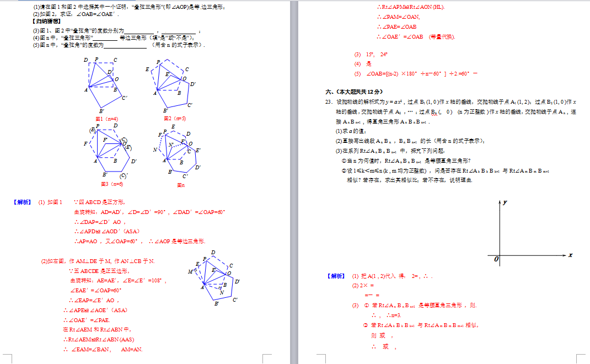This screenshot has height=364, width=590.
Task: Click the origin label "O" on the coordinate axes
Action: (496, 259)
